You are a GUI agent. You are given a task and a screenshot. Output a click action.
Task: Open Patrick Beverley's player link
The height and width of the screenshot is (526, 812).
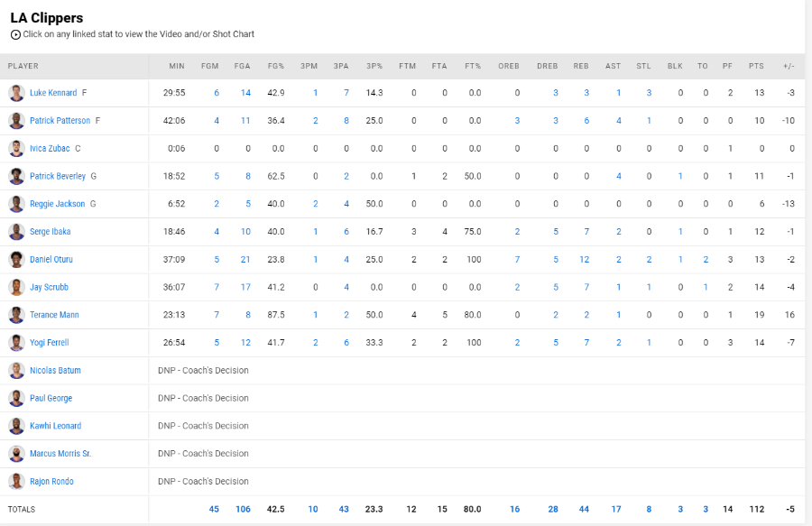click(x=58, y=176)
